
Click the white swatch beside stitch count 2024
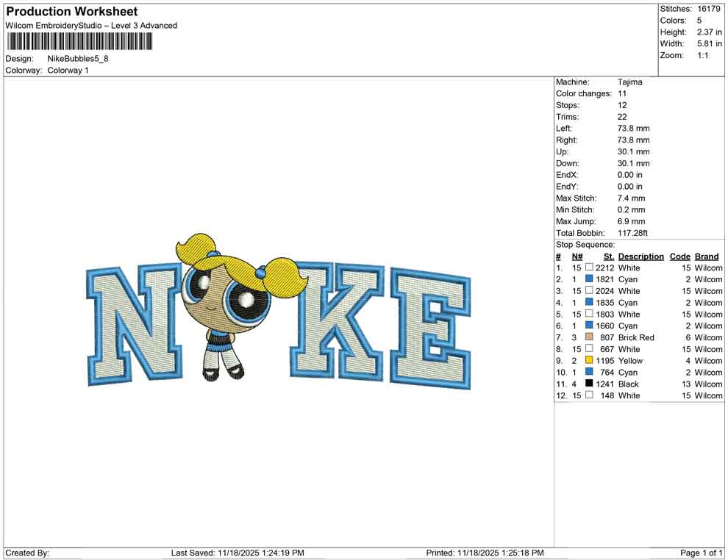tap(589, 290)
